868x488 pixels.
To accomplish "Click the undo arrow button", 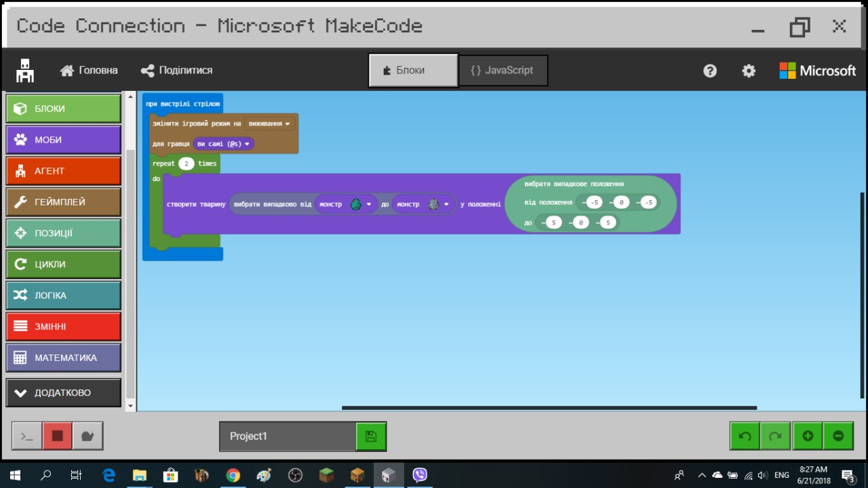I will [x=745, y=436].
